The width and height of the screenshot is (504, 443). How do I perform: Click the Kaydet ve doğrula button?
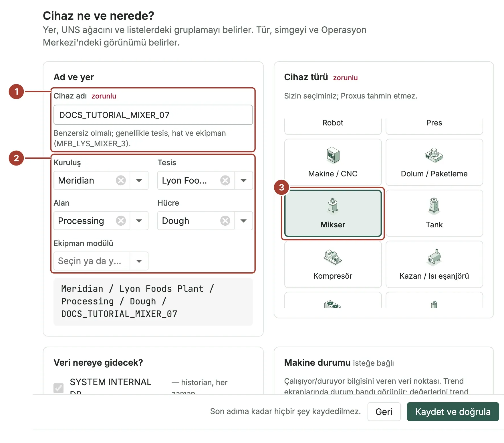(x=453, y=412)
